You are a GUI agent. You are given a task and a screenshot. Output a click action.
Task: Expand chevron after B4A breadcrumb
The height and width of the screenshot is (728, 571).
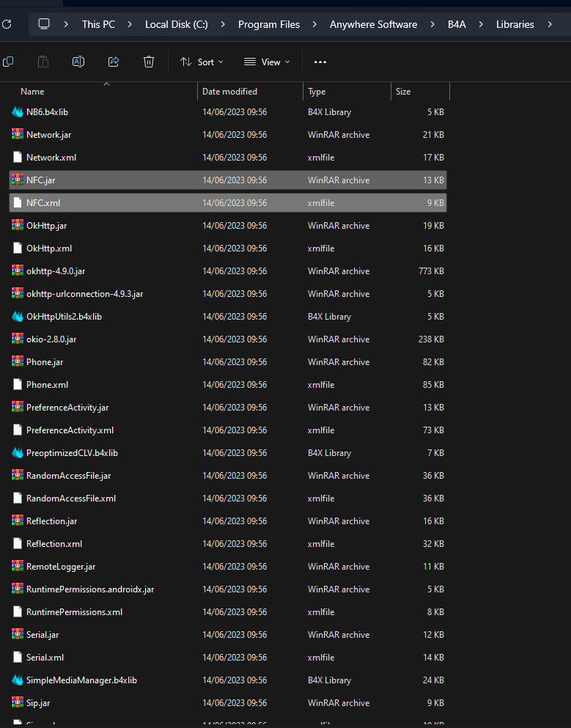click(x=481, y=24)
